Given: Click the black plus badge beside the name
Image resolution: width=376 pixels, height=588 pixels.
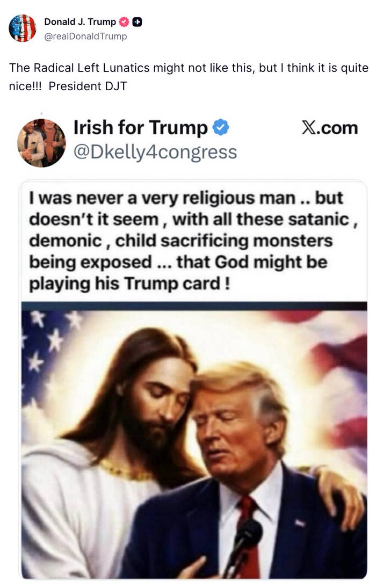Looking at the screenshot, I should coord(138,22).
